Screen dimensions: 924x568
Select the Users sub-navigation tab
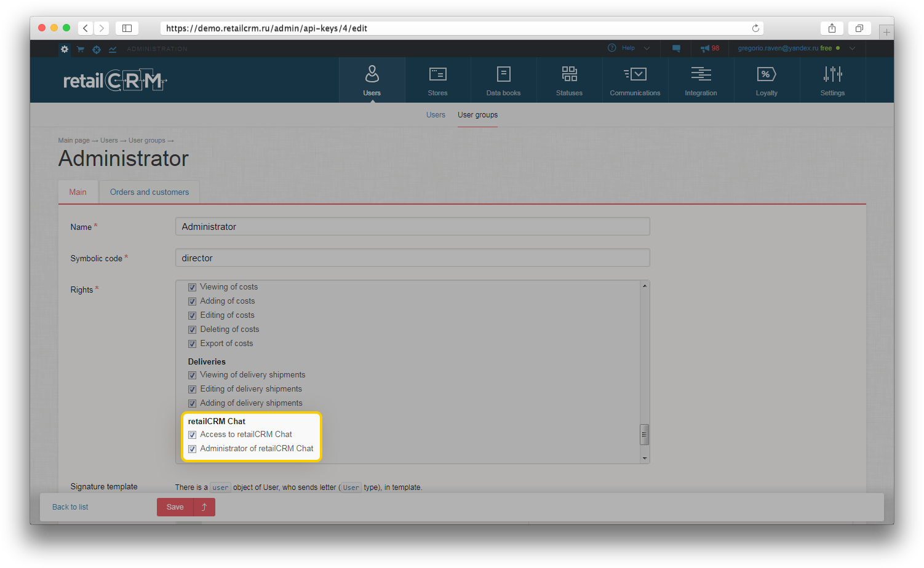pos(436,115)
